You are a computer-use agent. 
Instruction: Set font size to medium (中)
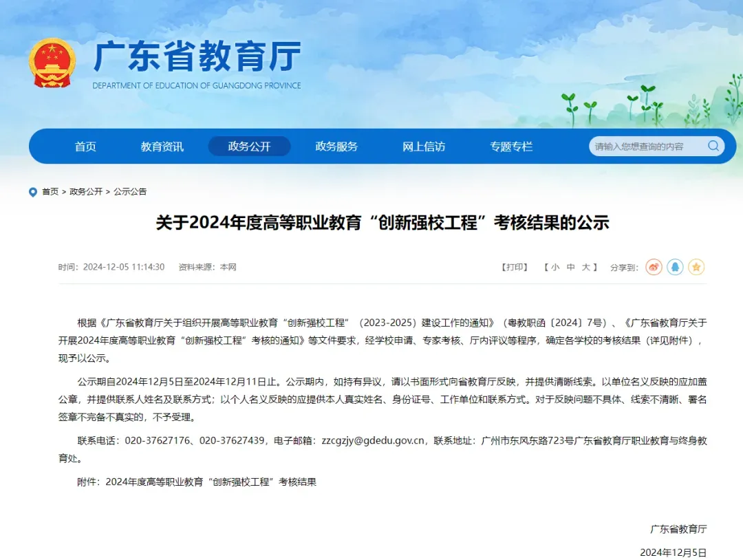[x=571, y=267]
